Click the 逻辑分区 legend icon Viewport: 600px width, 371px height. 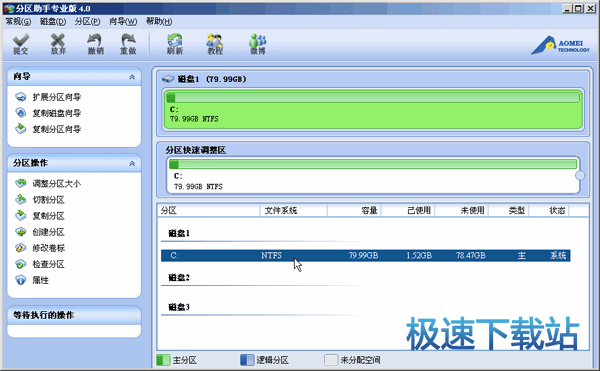pos(247,360)
